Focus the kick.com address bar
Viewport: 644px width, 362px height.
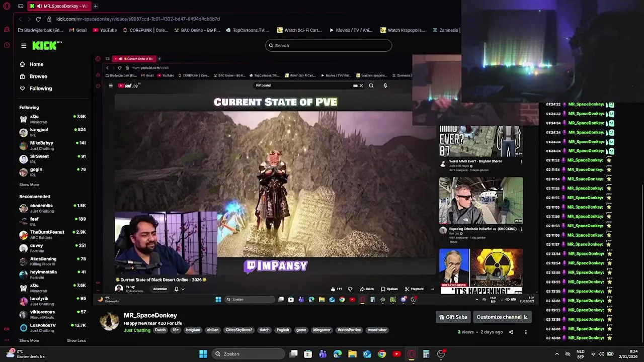[138, 19]
